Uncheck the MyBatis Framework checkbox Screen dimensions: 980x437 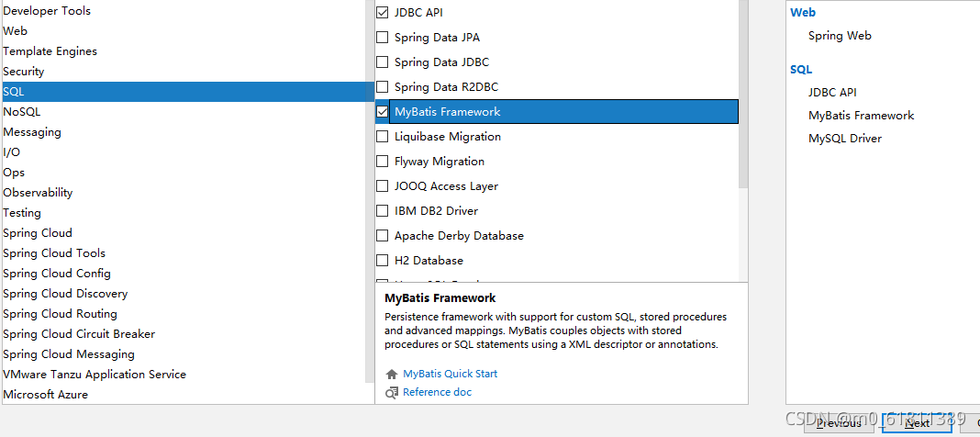coord(382,112)
